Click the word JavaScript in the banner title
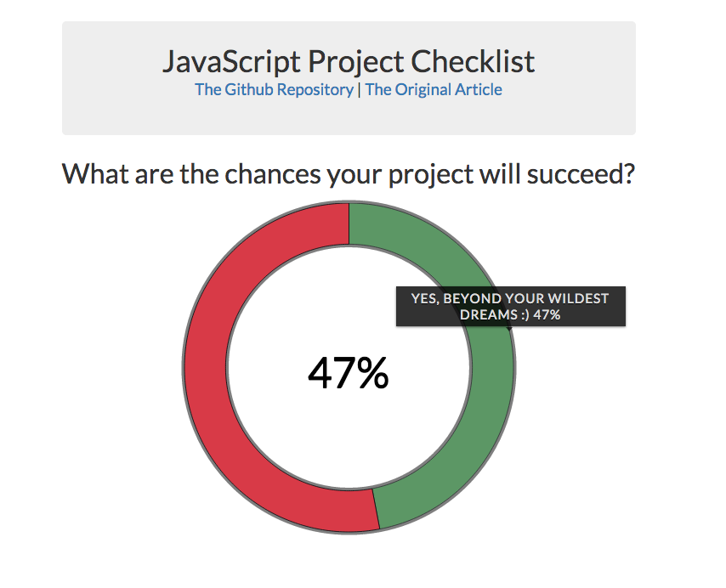Viewport: 726px width, 588px height. coord(231,61)
